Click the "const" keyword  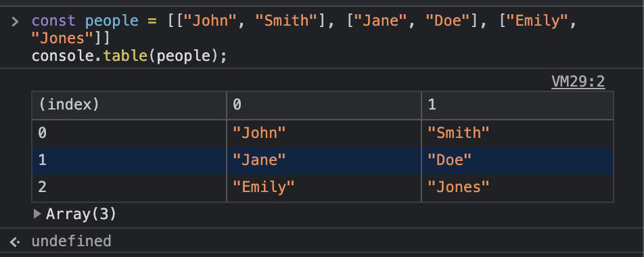(53, 20)
